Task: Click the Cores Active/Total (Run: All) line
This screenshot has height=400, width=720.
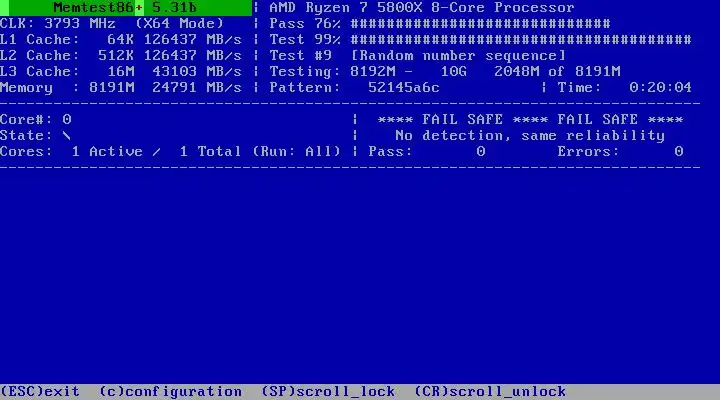Action: (170, 152)
